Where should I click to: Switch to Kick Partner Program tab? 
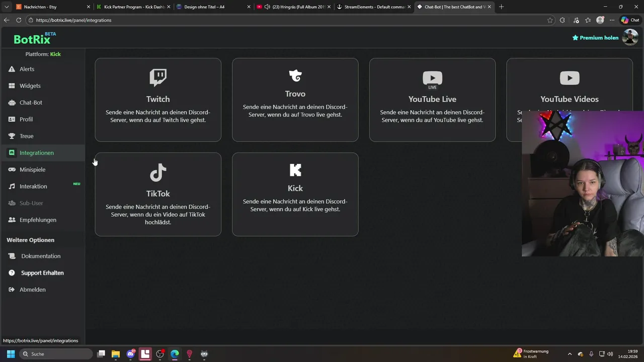(134, 7)
